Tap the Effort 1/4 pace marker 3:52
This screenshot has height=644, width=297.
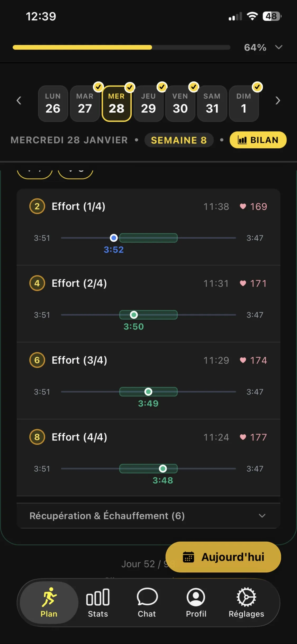pyautogui.click(x=114, y=238)
